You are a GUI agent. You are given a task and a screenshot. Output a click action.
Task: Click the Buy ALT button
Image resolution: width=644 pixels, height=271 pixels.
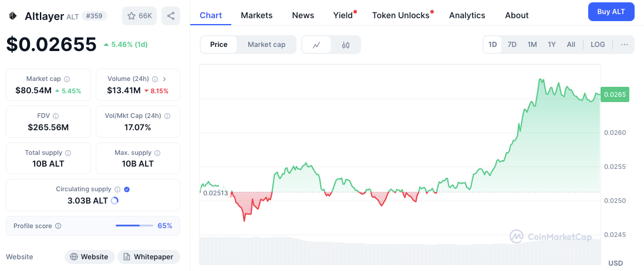[611, 12]
